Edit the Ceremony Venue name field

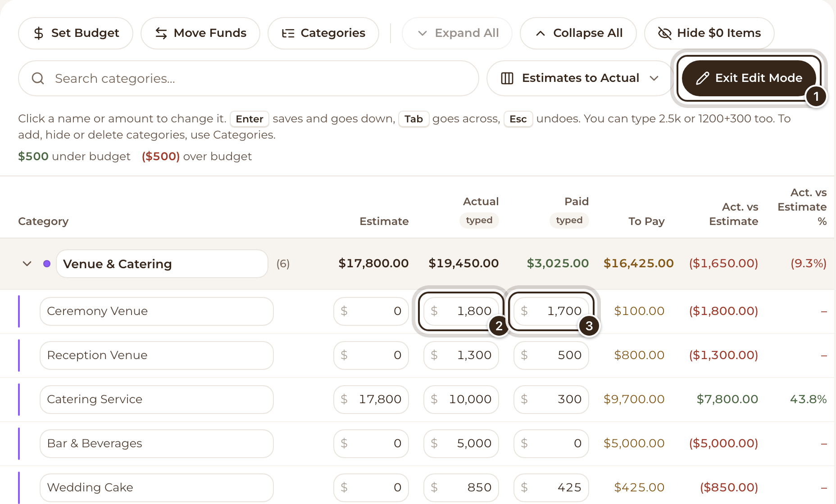click(x=157, y=311)
